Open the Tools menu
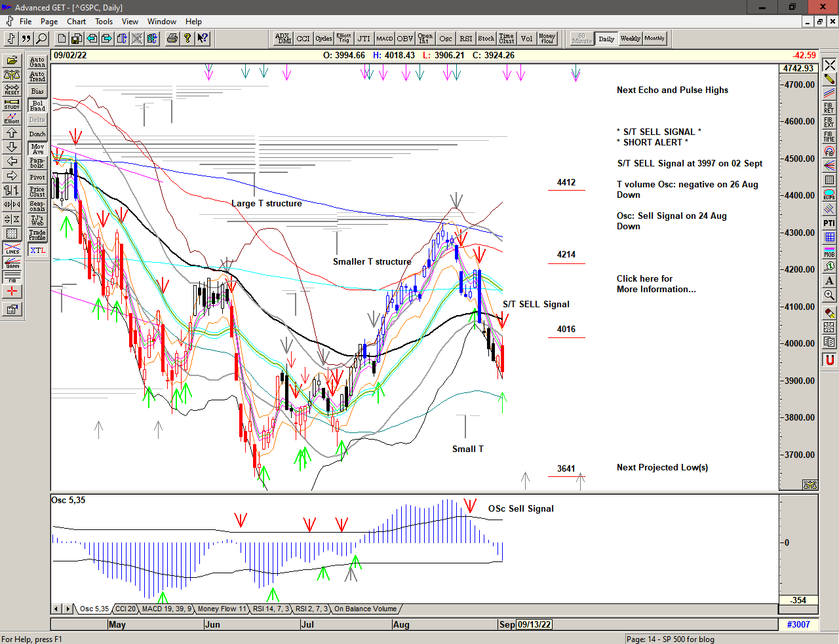 tap(104, 22)
